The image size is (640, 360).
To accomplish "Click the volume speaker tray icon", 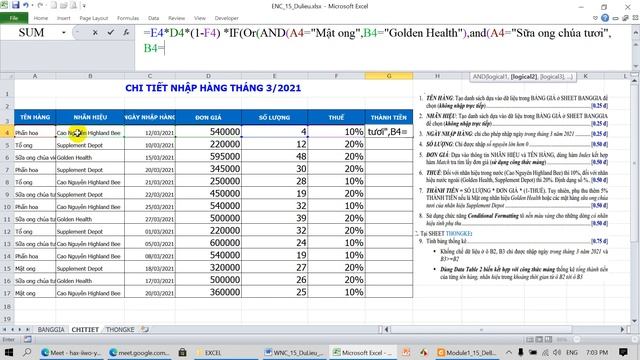I will [x=557, y=352].
